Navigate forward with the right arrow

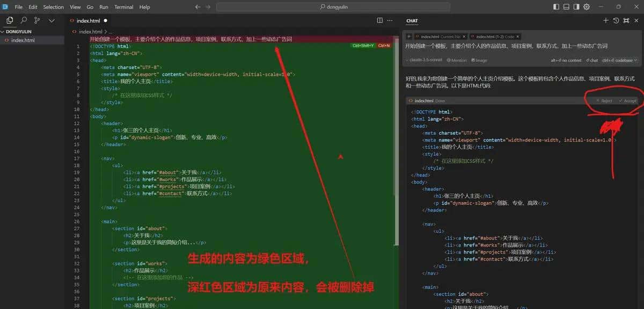coord(208,7)
